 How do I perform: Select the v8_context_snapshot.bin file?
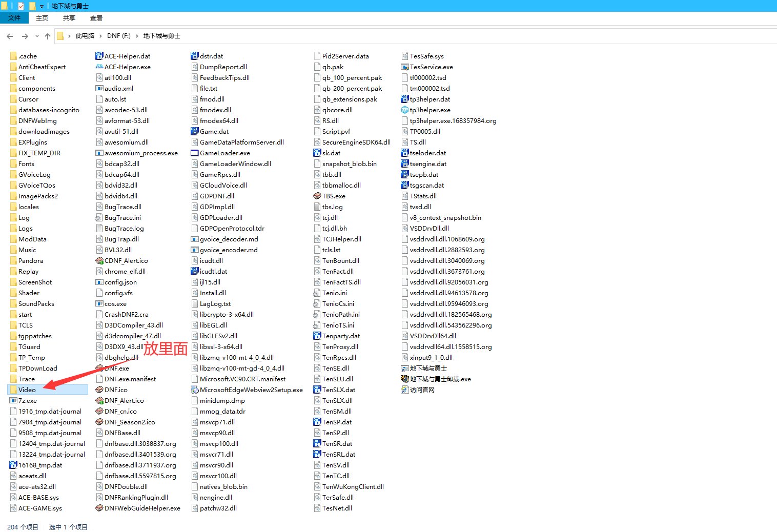pyautogui.click(x=441, y=217)
